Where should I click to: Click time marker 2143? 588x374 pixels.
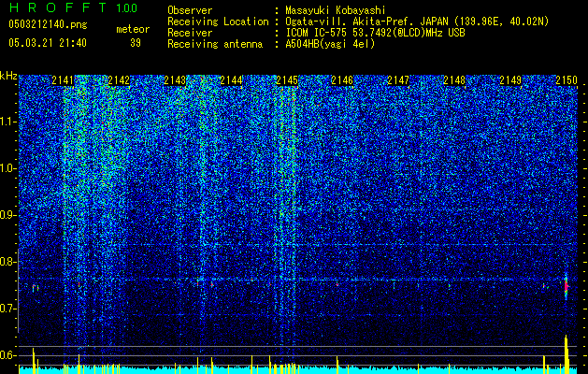pos(175,80)
